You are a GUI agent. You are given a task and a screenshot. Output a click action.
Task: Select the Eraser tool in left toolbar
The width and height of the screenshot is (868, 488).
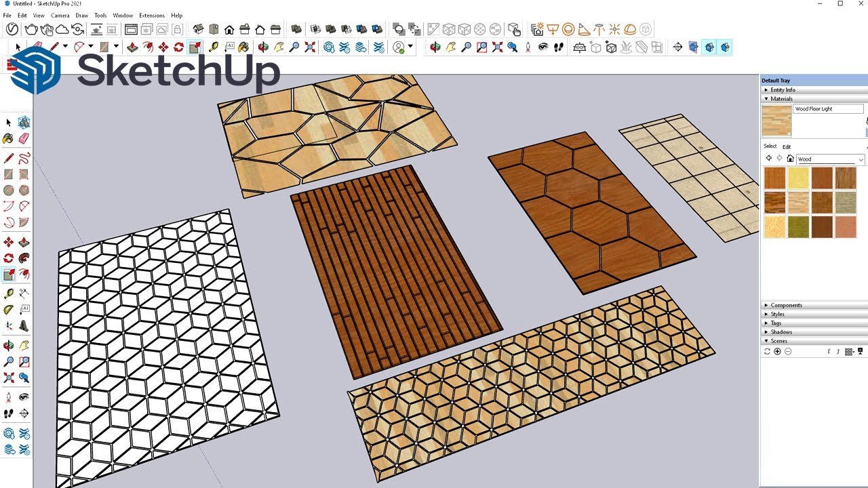(x=24, y=138)
